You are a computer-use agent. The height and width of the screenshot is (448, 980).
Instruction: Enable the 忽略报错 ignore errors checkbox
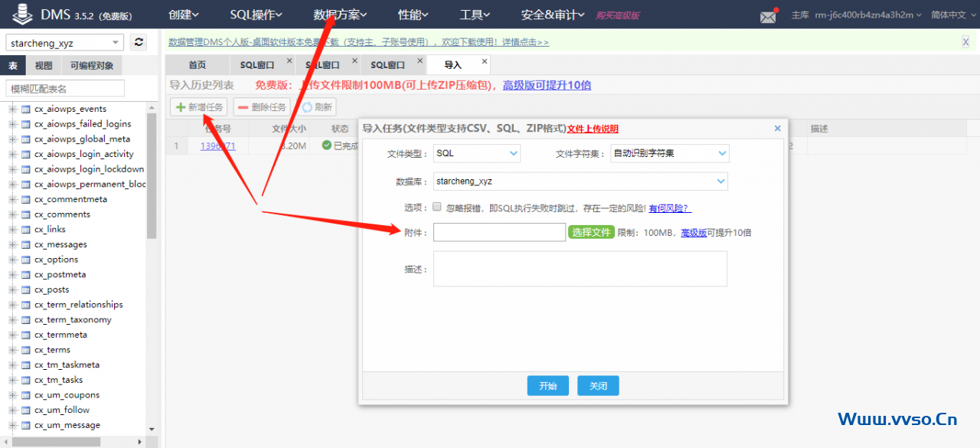coord(437,207)
